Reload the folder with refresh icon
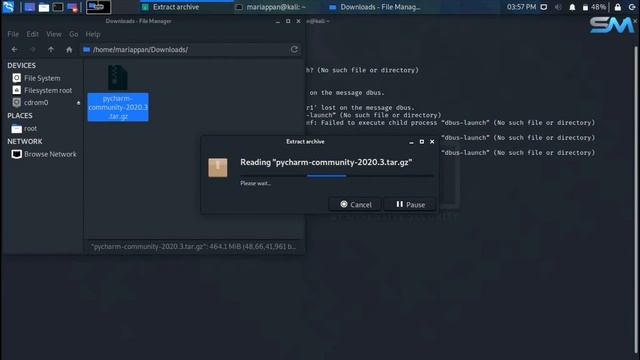This screenshot has height=360, width=640. (x=294, y=49)
